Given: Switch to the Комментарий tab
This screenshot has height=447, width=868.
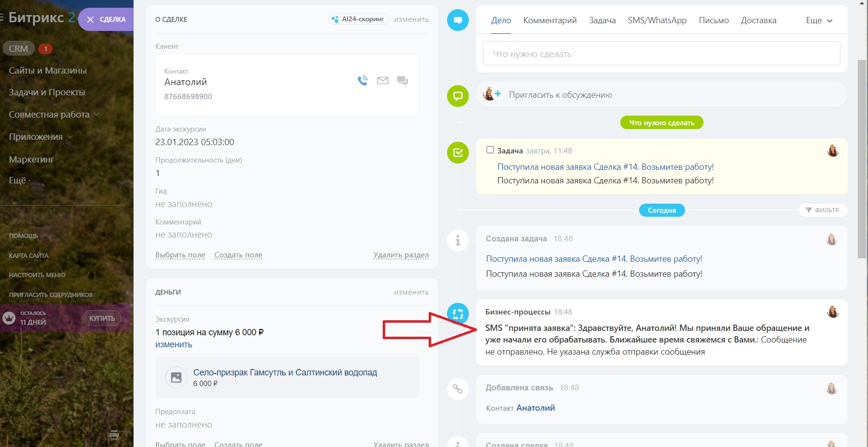Looking at the screenshot, I should [550, 20].
